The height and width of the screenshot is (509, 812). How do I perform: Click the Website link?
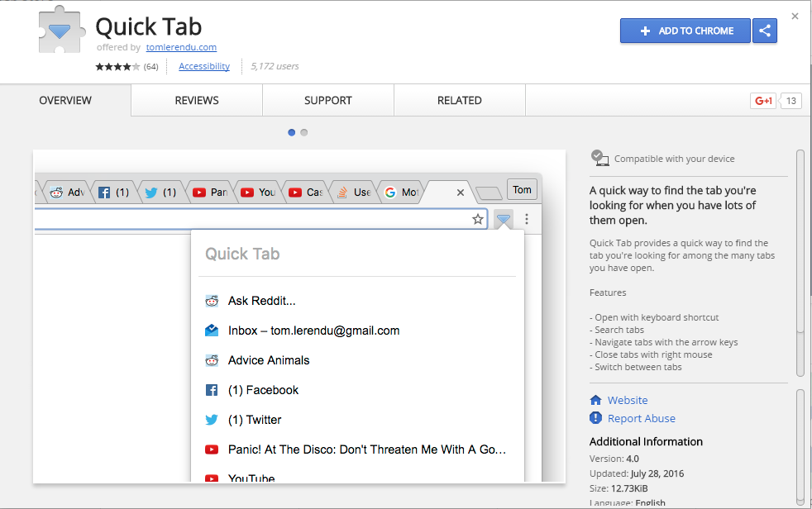click(628, 400)
